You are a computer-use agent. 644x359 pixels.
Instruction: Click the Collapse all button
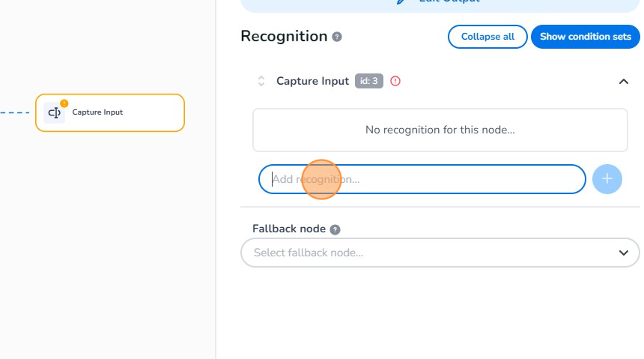(487, 37)
